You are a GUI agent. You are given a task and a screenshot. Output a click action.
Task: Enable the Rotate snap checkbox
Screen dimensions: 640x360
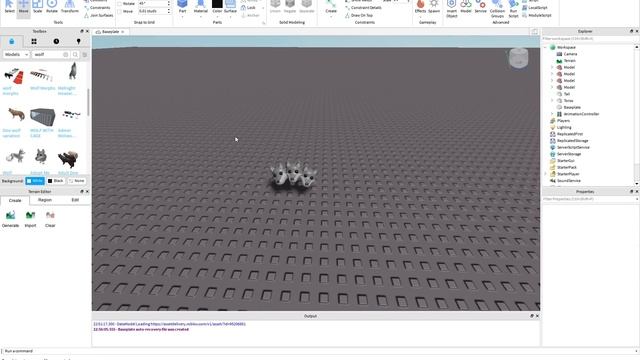[x=120, y=4]
